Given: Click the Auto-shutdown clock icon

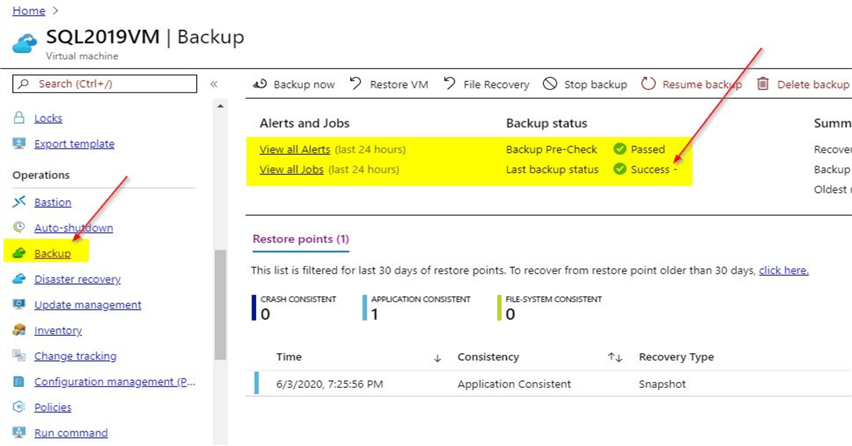Looking at the screenshot, I should (19, 227).
